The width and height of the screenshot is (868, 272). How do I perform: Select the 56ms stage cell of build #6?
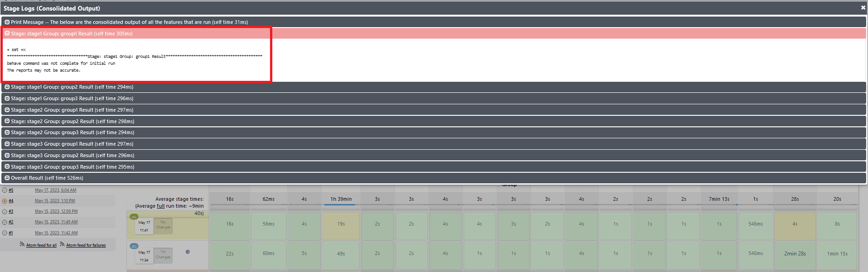point(269,226)
